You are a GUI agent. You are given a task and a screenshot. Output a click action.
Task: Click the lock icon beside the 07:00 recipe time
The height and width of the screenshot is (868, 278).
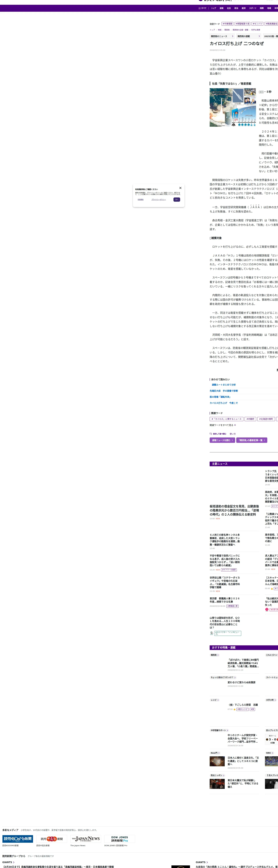coord(234,709)
